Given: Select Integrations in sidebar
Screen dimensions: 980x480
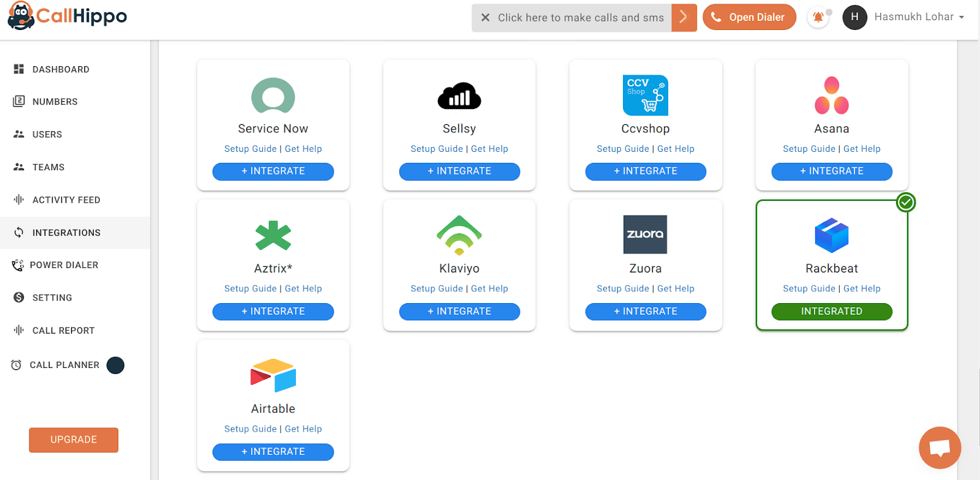Looking at the screenshot, I should (x=75, y=233).
